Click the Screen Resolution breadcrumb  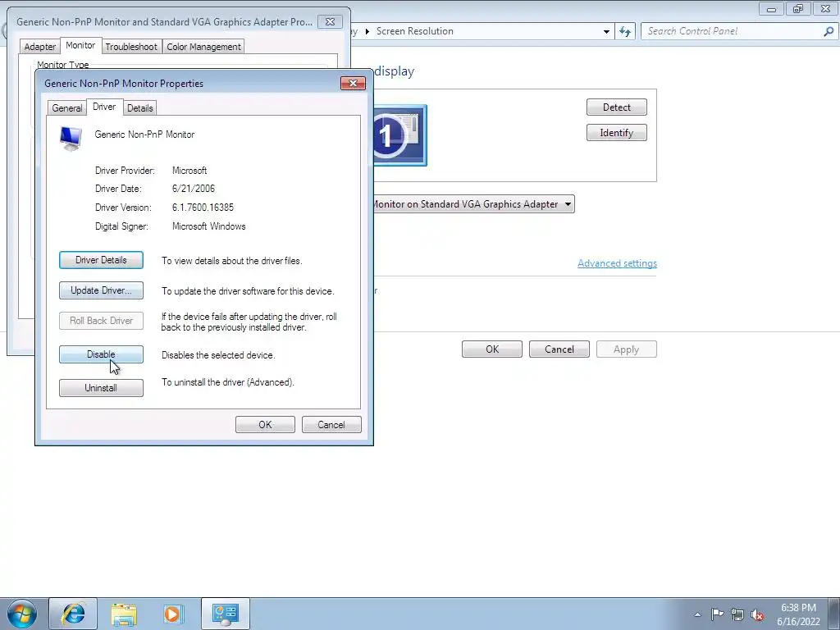(414, 31)
